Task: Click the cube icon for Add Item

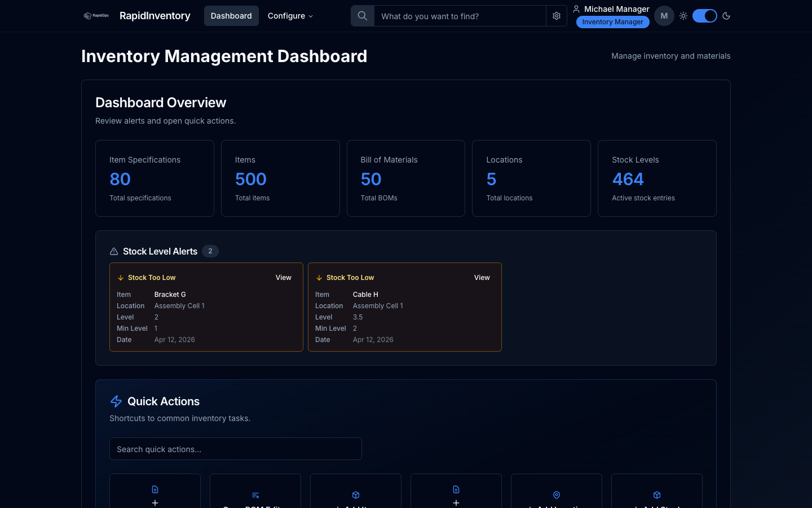Action: 356,495
